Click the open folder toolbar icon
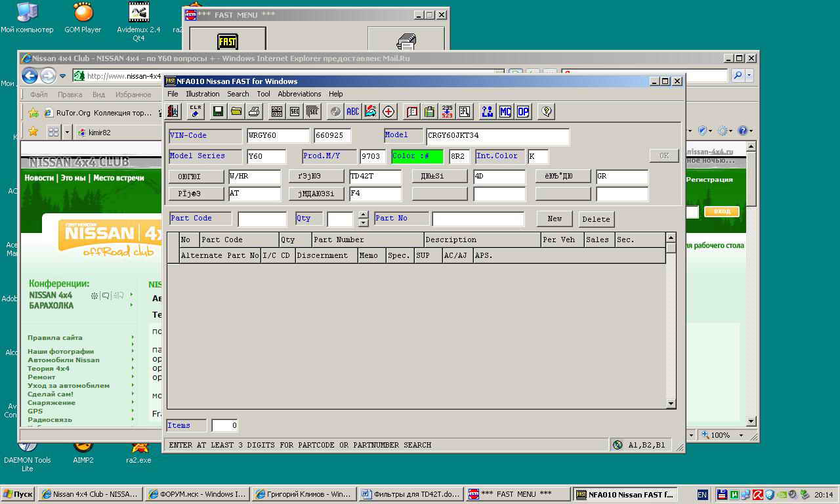Viewport: 840px width, 504px height. pyautogui.click(x=236, y=112)
